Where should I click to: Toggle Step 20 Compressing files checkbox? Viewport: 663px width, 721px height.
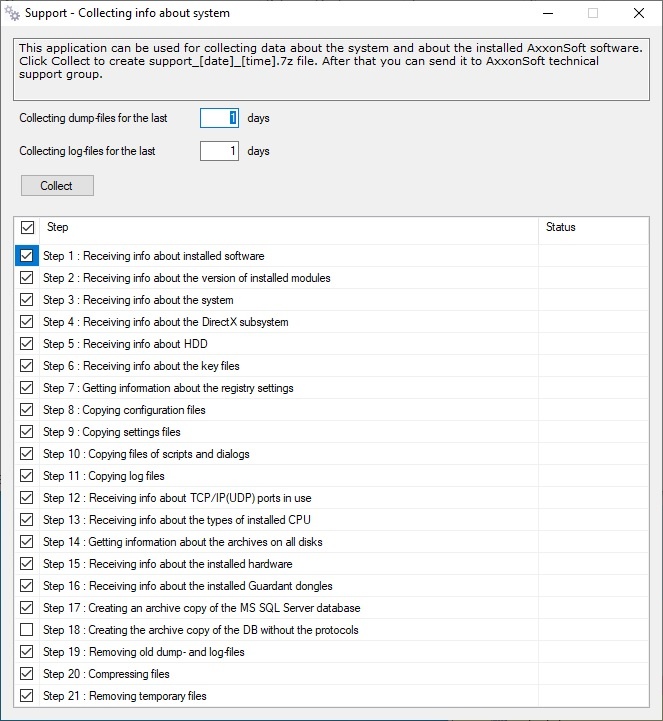pyautogui.click(x=27, y=674)
